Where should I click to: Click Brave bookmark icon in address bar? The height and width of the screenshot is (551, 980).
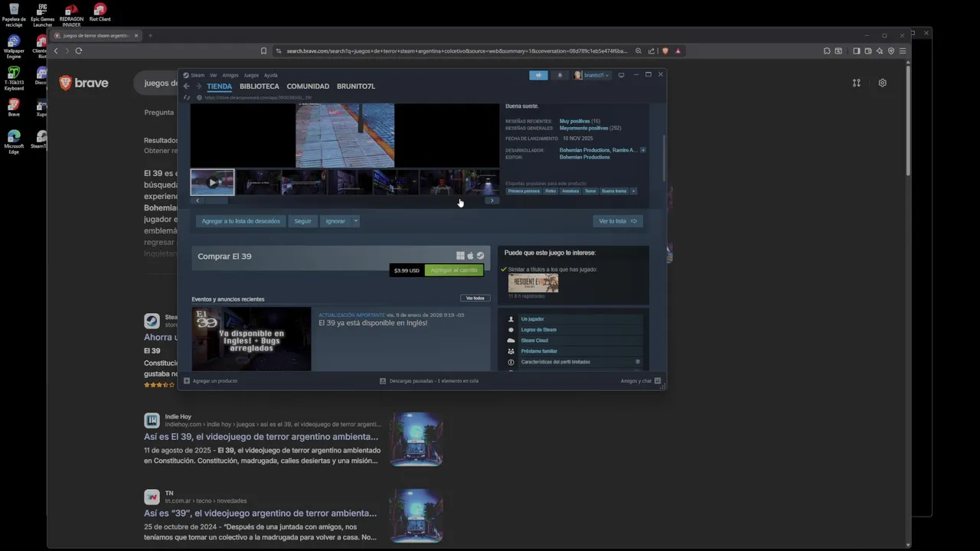263,51
